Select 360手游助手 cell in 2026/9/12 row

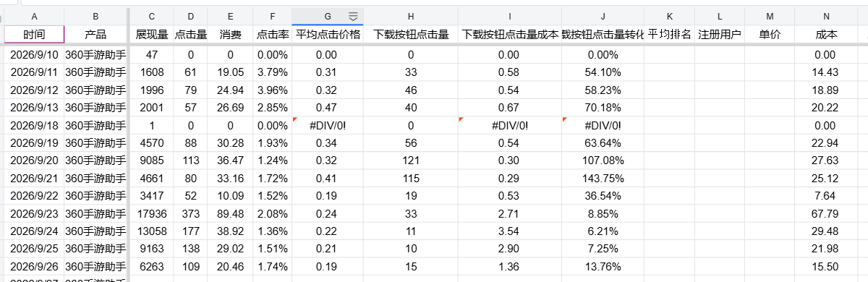tap(95, 90)
